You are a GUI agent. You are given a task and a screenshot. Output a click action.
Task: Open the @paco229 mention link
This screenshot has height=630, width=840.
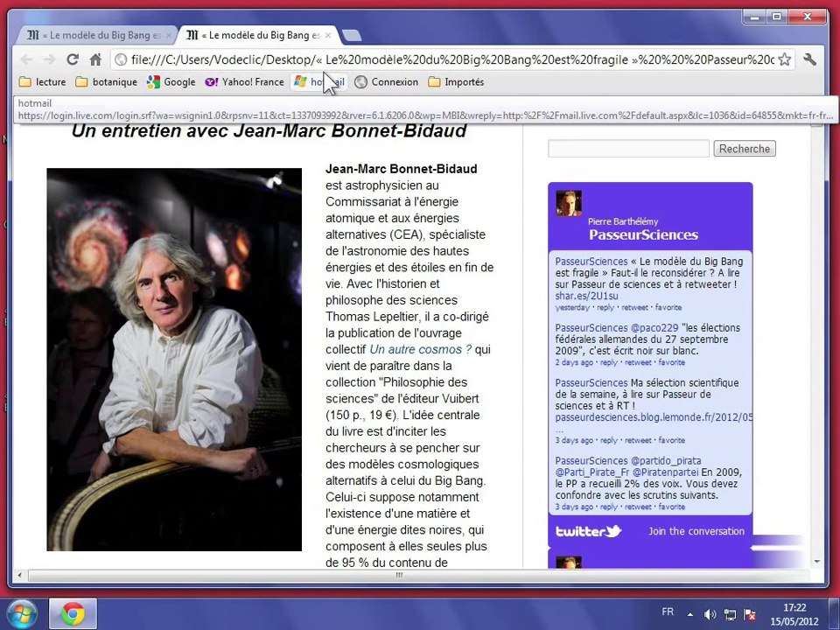[x=654, y=328]
